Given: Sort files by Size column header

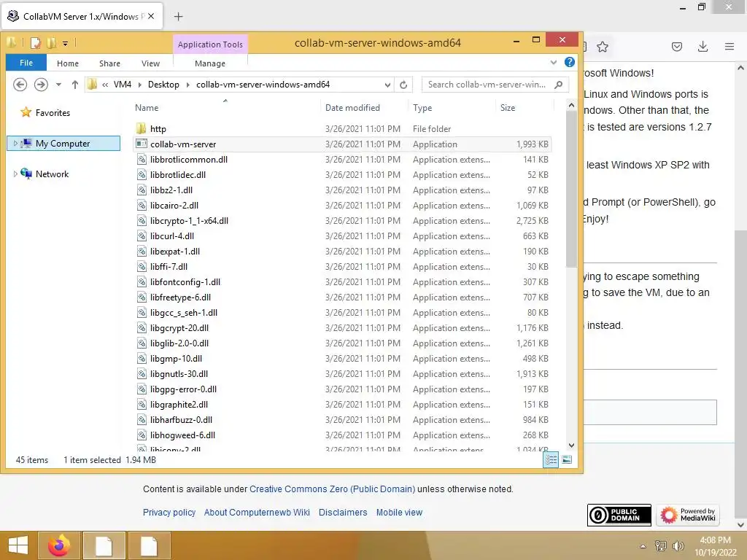Looking at the screenshot, I should pos(508,108).
